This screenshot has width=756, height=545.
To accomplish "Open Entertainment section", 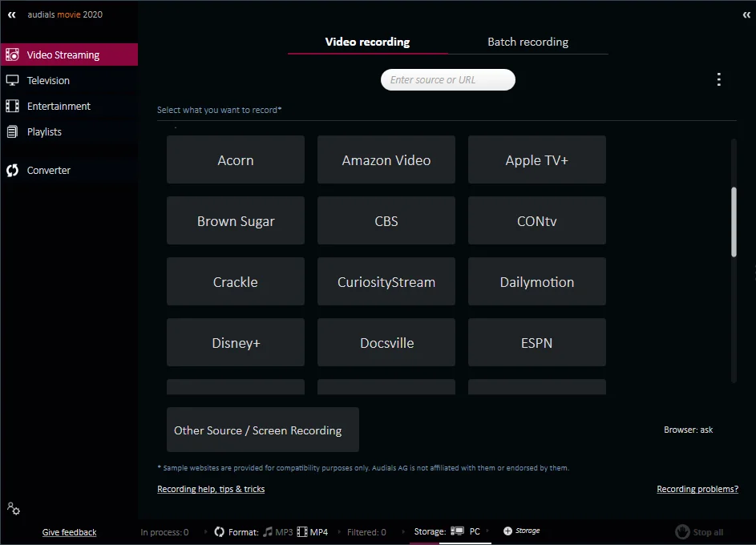I will click(69, 106).
